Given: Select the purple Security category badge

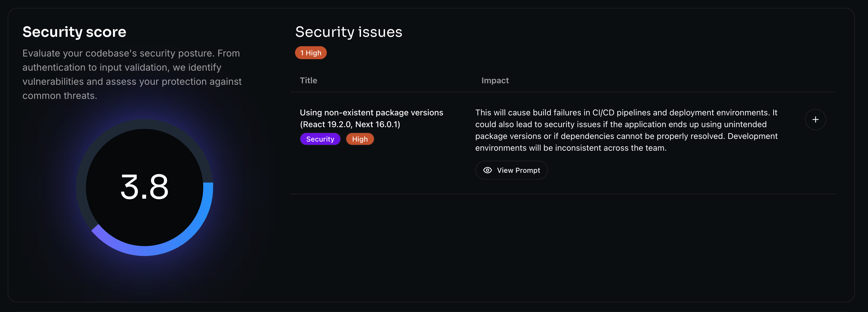Looking at the screenshot, I should [320, 139].
